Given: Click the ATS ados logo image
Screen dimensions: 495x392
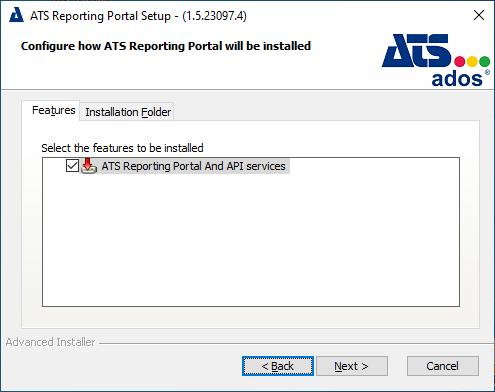Looking at the screenshot, I should point(436,60).
